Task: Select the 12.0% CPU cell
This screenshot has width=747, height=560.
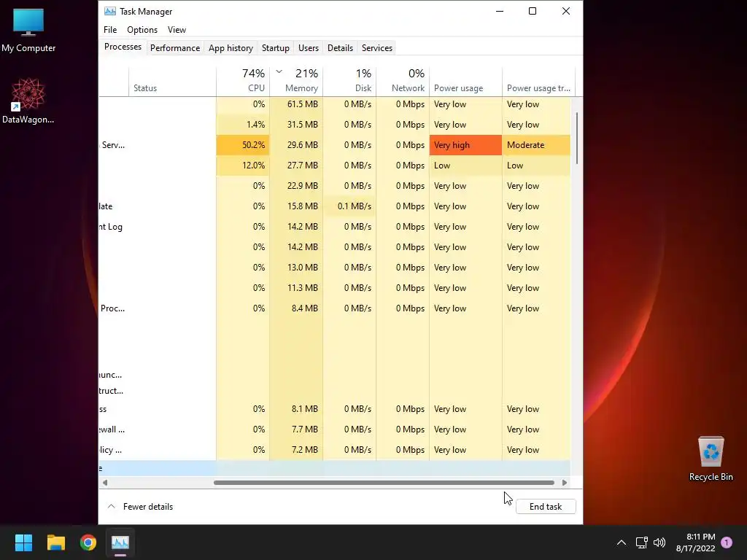Action: pyautogui.click(x=243, y=166)
